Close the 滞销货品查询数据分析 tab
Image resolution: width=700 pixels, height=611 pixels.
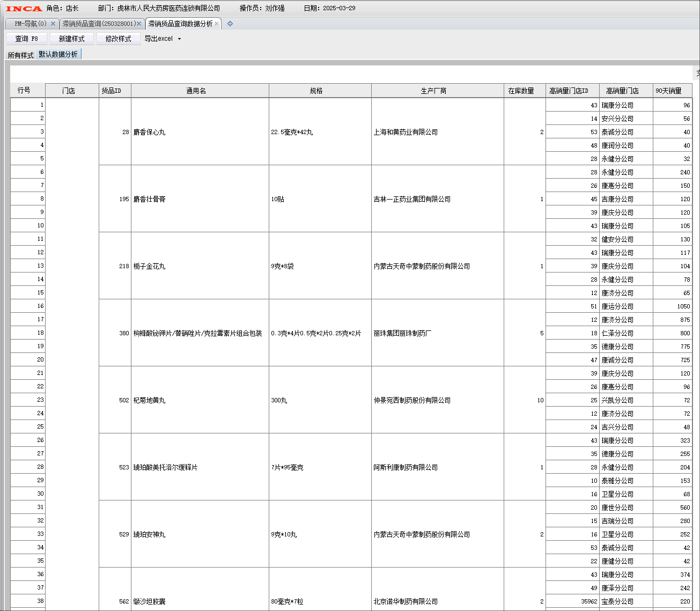click(217, 24)
